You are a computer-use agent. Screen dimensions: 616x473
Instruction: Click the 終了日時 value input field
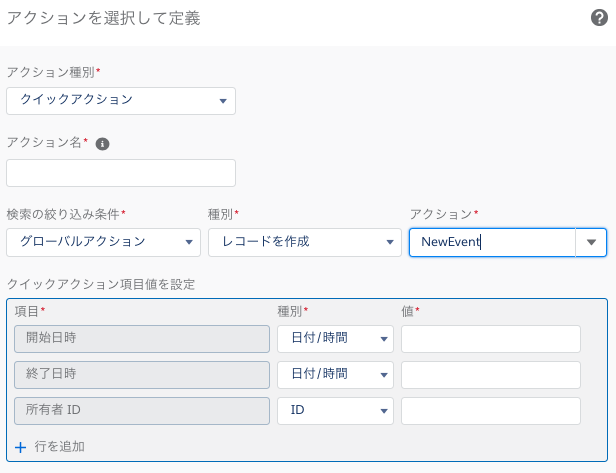tap(491, 375)
